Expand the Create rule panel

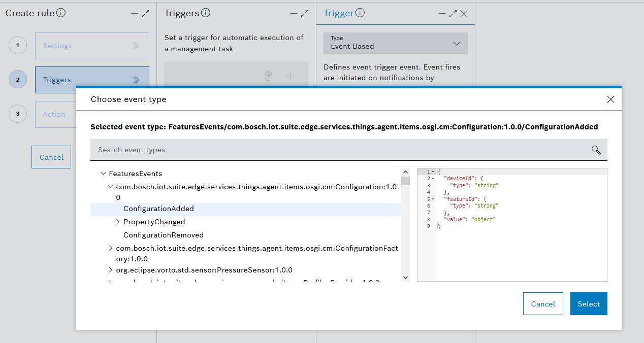[145, 14]
